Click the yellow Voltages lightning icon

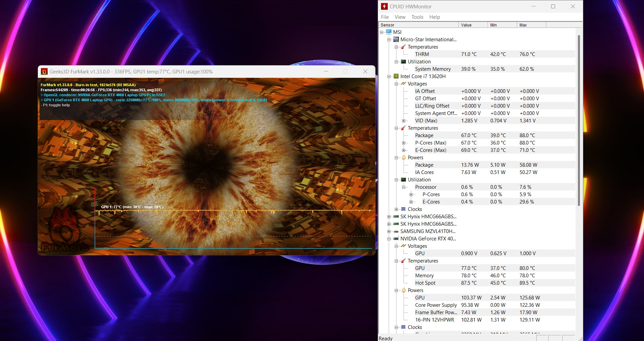404,83
